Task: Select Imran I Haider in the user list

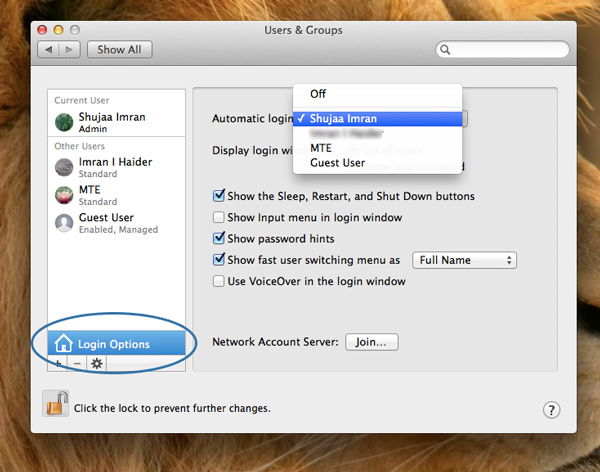Action: click(116, 167)
